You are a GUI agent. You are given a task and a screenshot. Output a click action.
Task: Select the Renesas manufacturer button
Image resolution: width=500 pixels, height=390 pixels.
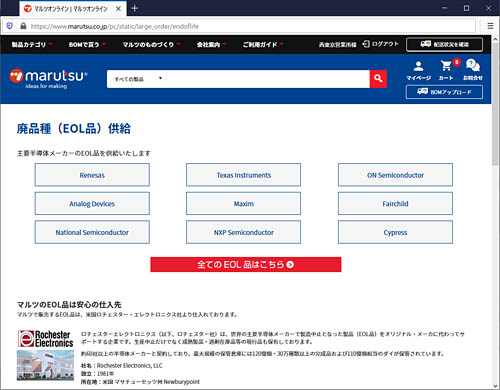click(x=92, y=175)
